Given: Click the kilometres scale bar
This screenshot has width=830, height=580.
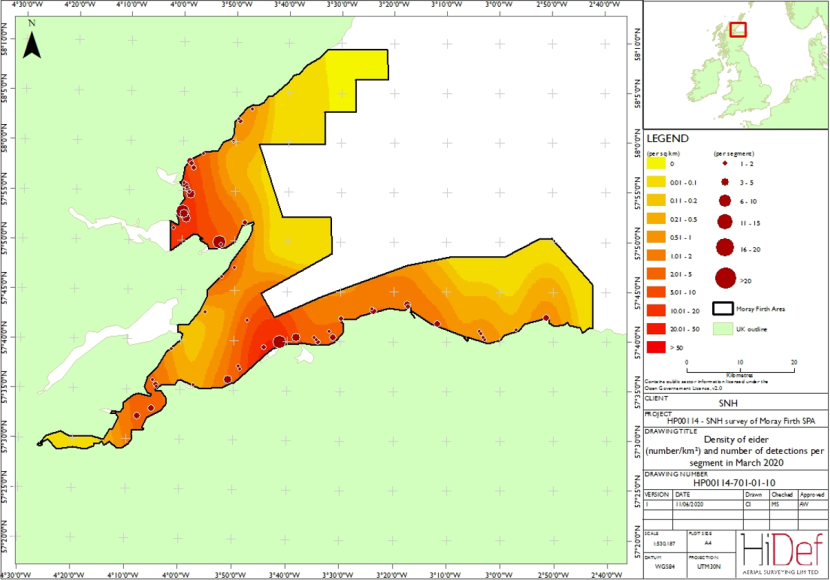Looking at the screenshot, I should coord(740,369).
